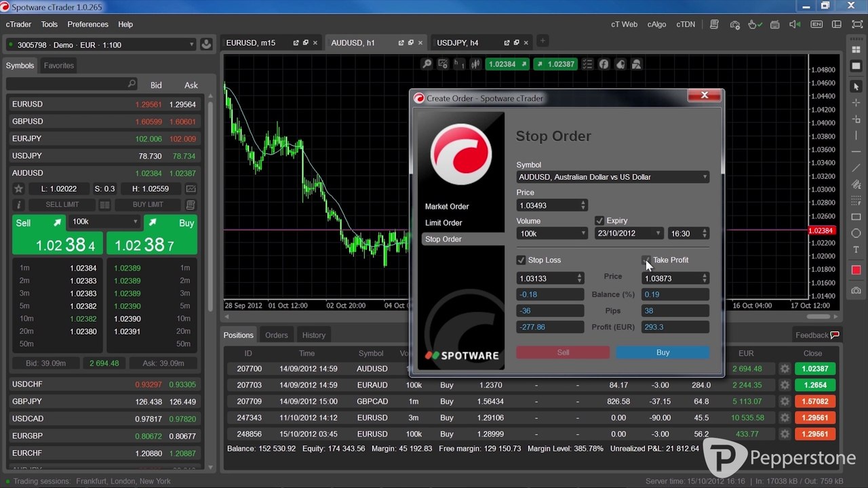
Task: Toggle the Take Profit checkbox
Action: pyautogui.click(x=646, y=260)
